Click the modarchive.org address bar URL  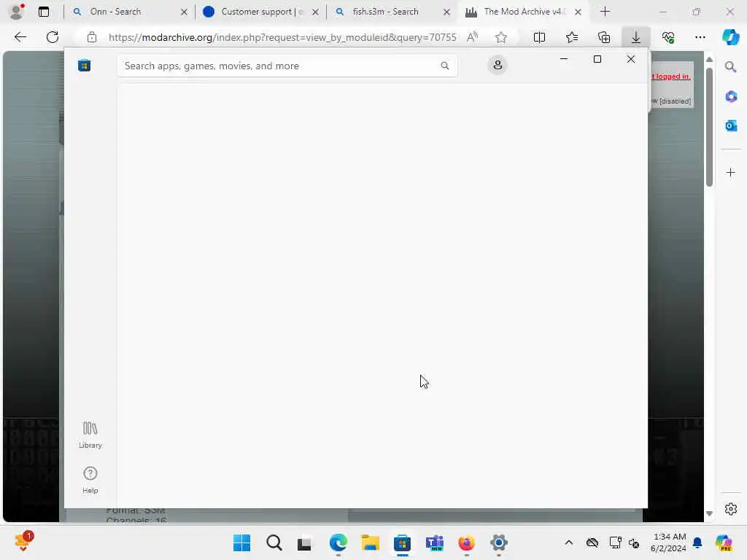(282, 37)
